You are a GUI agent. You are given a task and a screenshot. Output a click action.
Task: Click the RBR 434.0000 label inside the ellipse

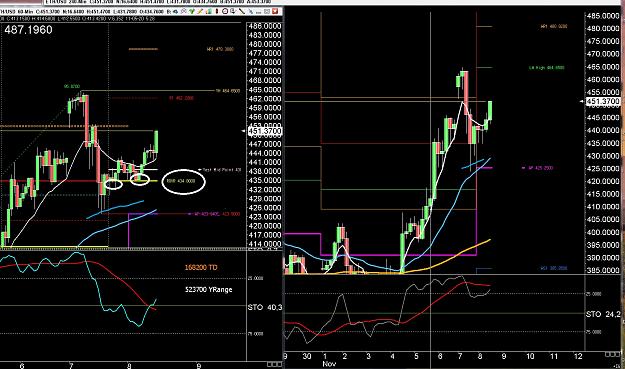[181, 181]
